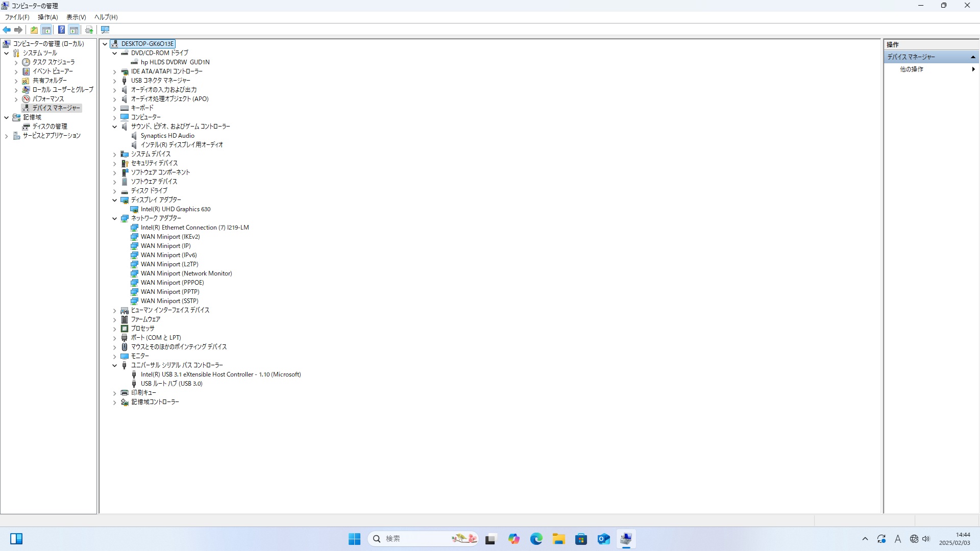Image resolution: width=980 pixels, height=551 pixels.
Task: Select サービスとアプリケーション node
Action: [52, 136]
